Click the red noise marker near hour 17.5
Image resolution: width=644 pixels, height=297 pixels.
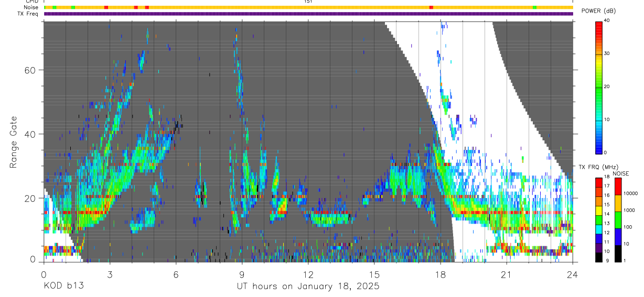[431, 7]
